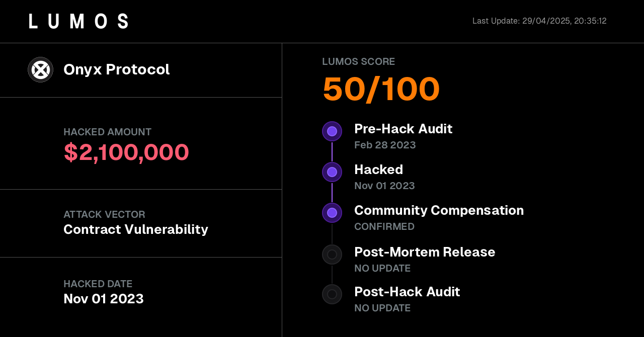Open the Post-Mortem Release entry
644x337 pixels.
pos(425,252)
